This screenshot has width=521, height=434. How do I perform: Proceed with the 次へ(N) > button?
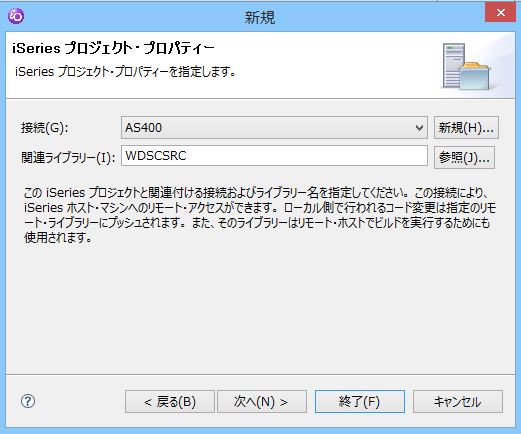point(262,402)
